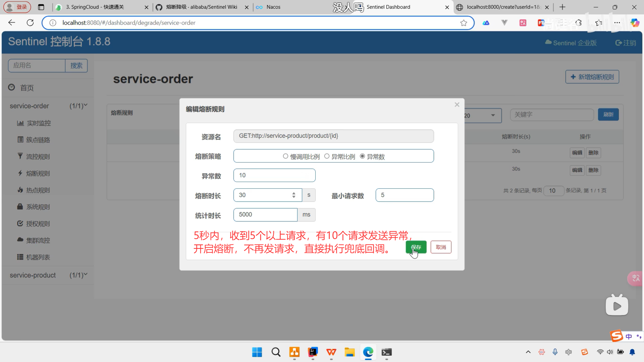Image resolution: width=644 pixels, height=362 pixels.
Task: Switch to the Nacos browser tab
Action: point(273,7)
